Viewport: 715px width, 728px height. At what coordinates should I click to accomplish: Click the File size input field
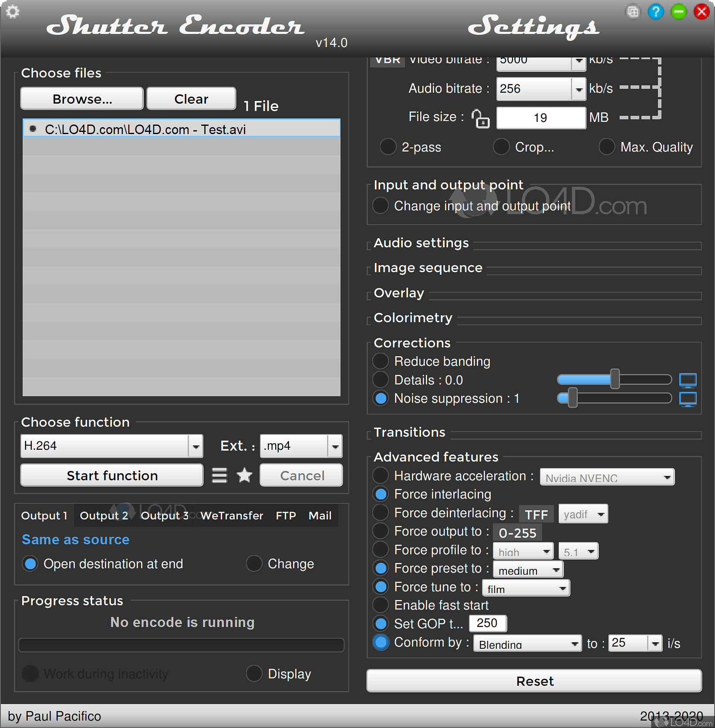point(541,118)
